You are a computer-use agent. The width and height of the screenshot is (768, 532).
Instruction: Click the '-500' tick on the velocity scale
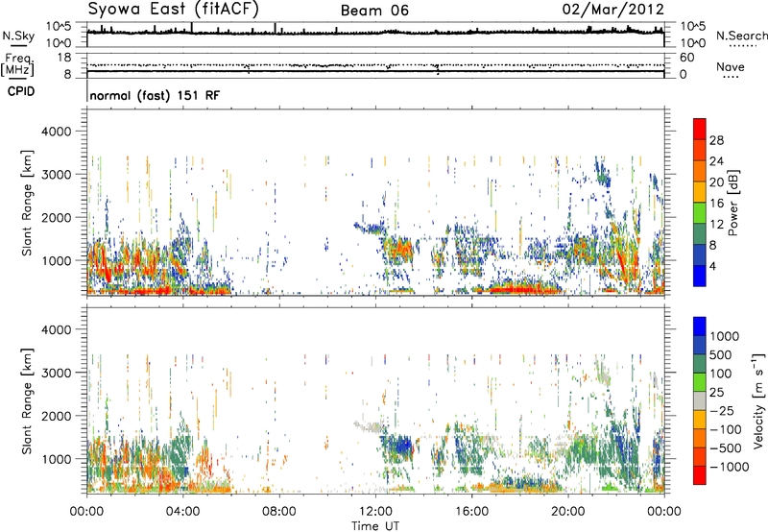click(x=725, y=448)
